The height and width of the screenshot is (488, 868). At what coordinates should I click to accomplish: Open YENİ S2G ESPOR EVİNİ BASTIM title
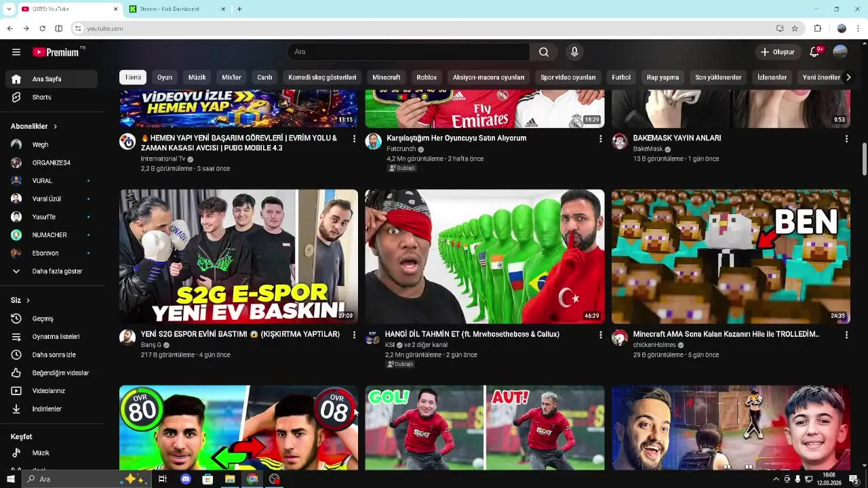point(240,334)
